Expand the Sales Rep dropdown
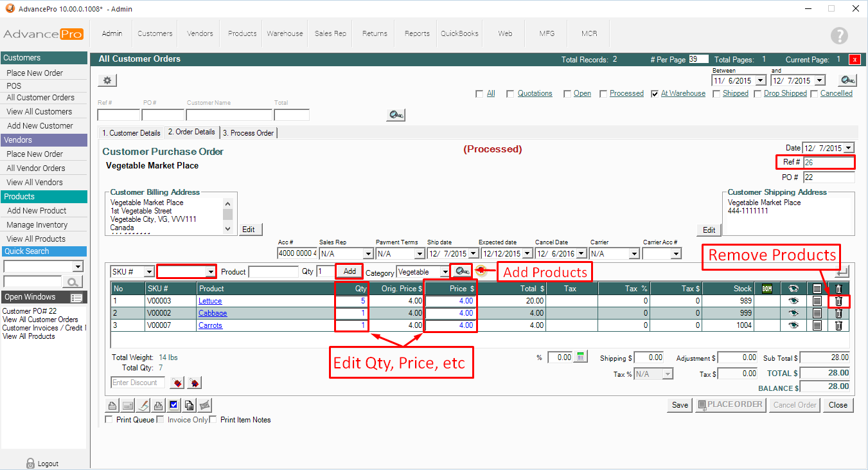Screen dimensions: 868x470 click(368, 254)
